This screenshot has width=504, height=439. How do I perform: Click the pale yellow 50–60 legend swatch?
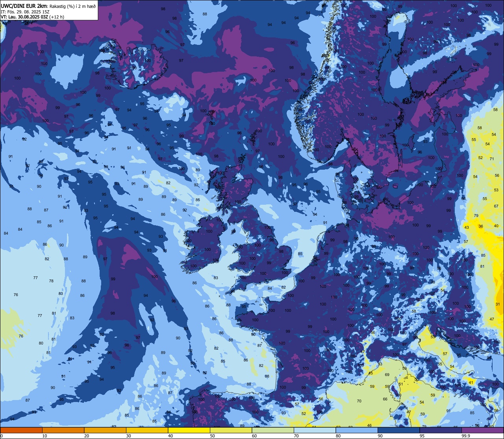pos(231,430)
